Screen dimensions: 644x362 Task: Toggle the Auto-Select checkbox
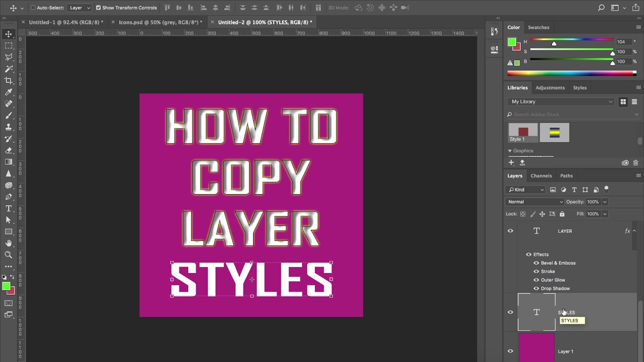click(33, 8)
